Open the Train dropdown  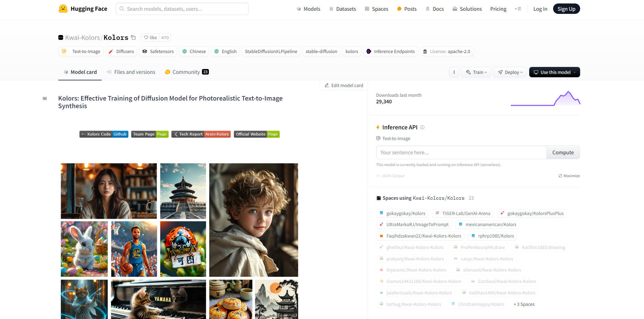[476, 72]
